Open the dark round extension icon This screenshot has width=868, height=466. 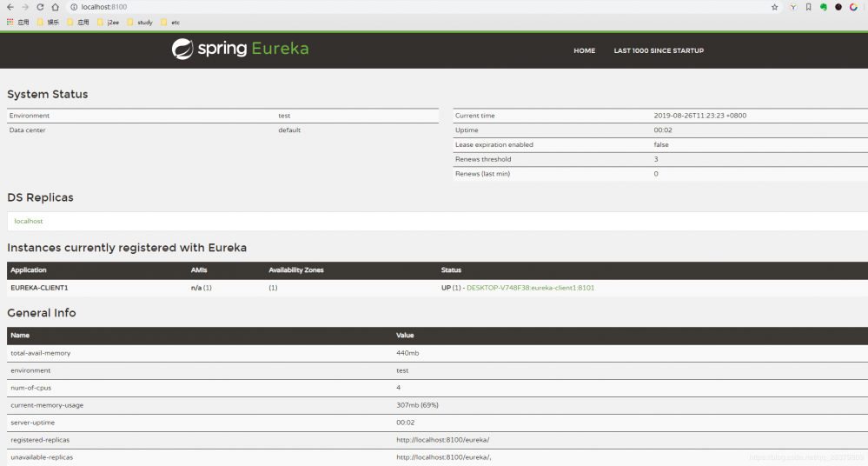click(x=838, y=7)
